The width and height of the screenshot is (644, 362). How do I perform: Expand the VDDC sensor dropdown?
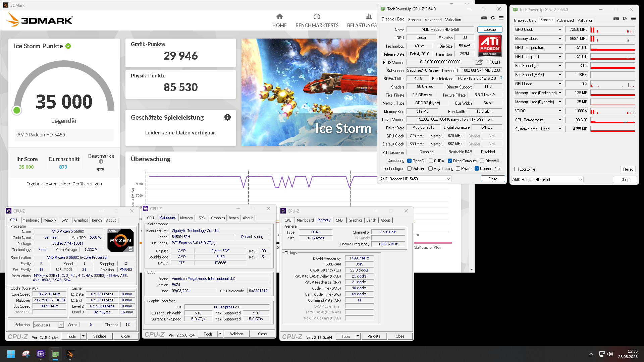coord(560,111)
